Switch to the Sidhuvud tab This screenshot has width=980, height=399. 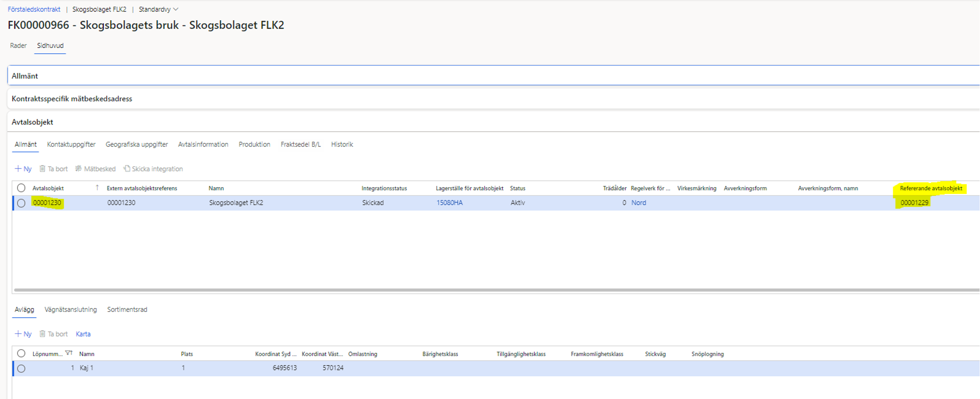click(x=50, y=46)
